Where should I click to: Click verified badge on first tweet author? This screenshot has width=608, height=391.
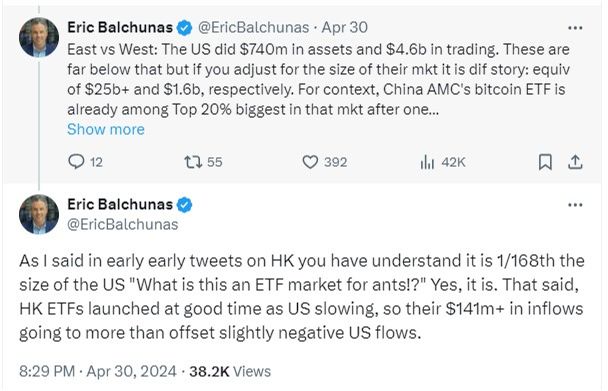[x=185, y=28]
